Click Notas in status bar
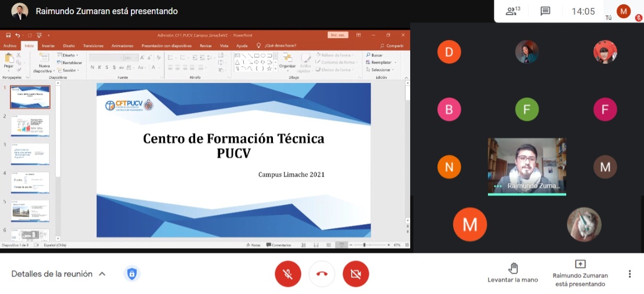 (254, 245)
